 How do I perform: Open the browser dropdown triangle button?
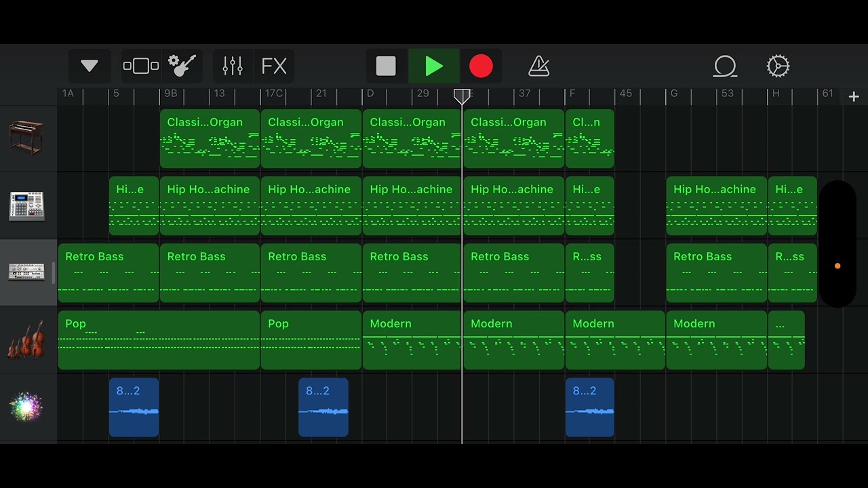[x=90, y=66]
